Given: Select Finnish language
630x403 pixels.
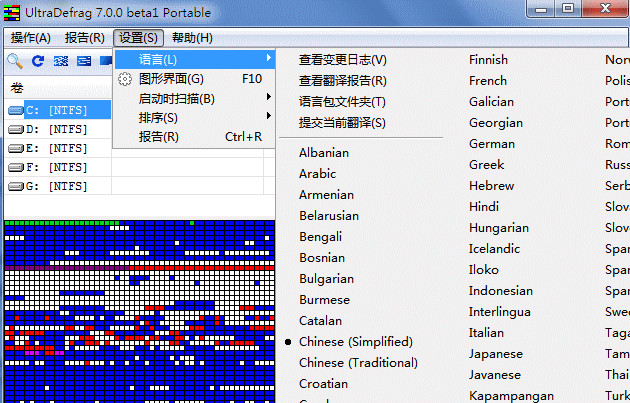Looking at the screenshot, I should (x=489, y=60).
